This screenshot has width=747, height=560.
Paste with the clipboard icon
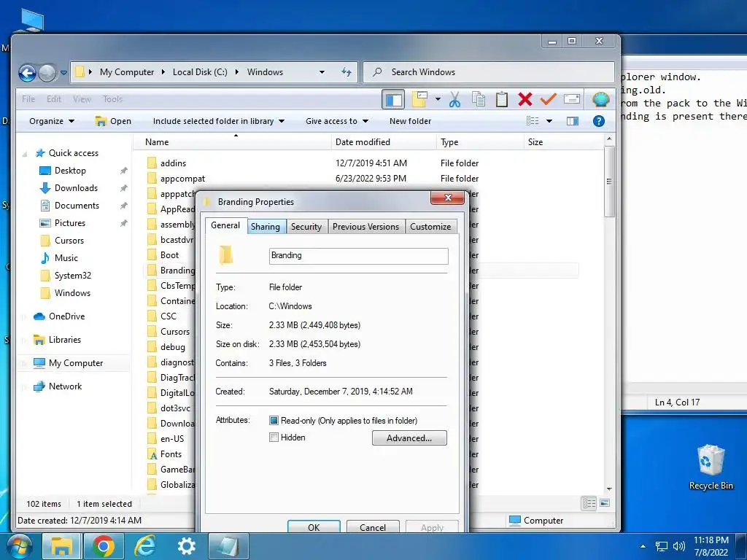pyautogui.click(x=501, y=99)
